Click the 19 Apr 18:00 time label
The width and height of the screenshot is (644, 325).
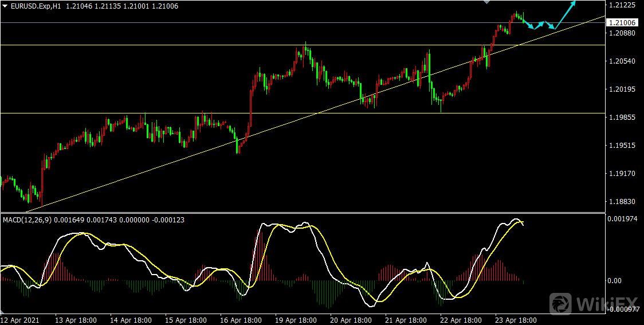click(x=296, y=320)
